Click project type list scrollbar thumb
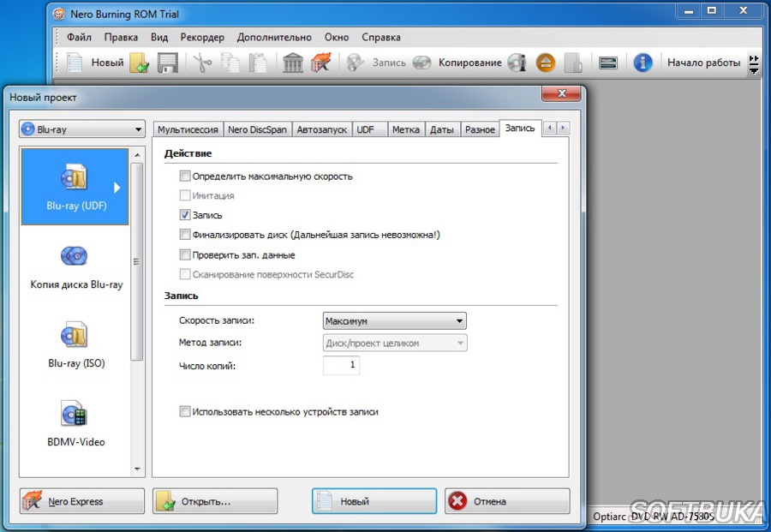The height and width of the screenshot is (532, 771). (x=137, y=261)
